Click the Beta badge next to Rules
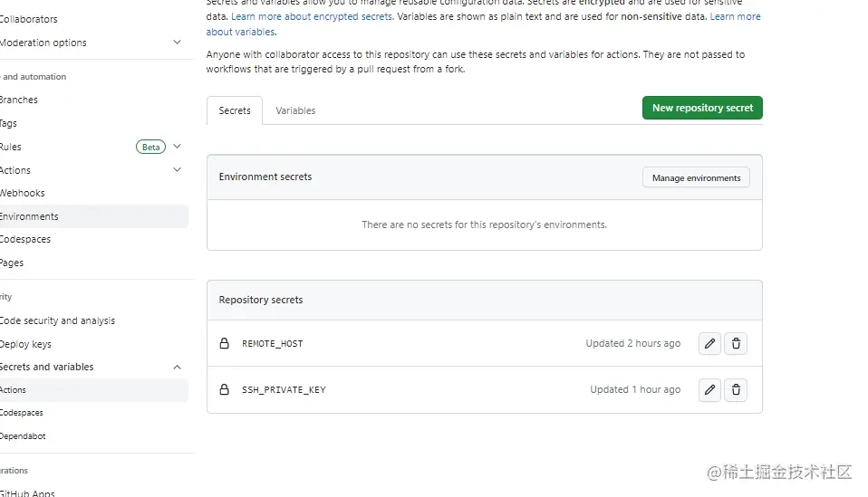The width and height of the screenshot is (868, 497). (x=150, y=147)
